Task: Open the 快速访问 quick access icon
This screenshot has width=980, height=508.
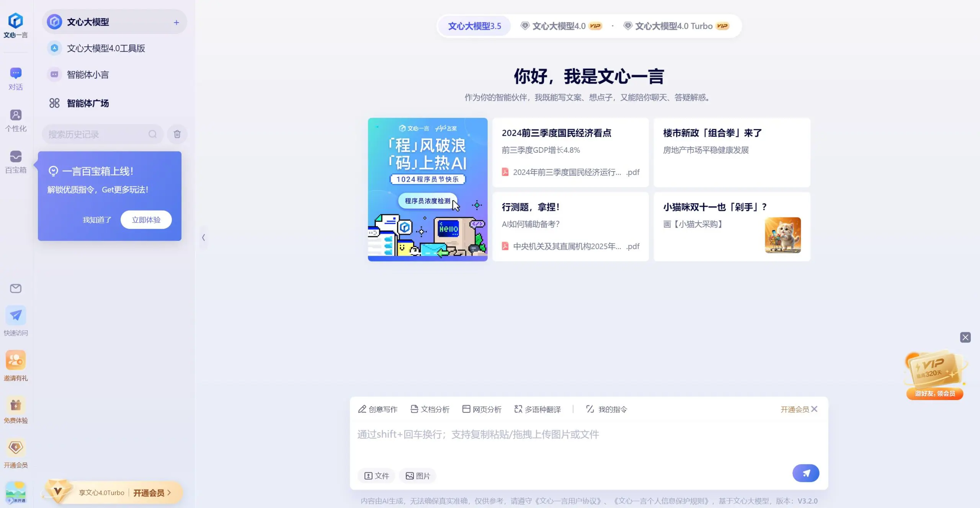Action: click(x=15, y=321)
